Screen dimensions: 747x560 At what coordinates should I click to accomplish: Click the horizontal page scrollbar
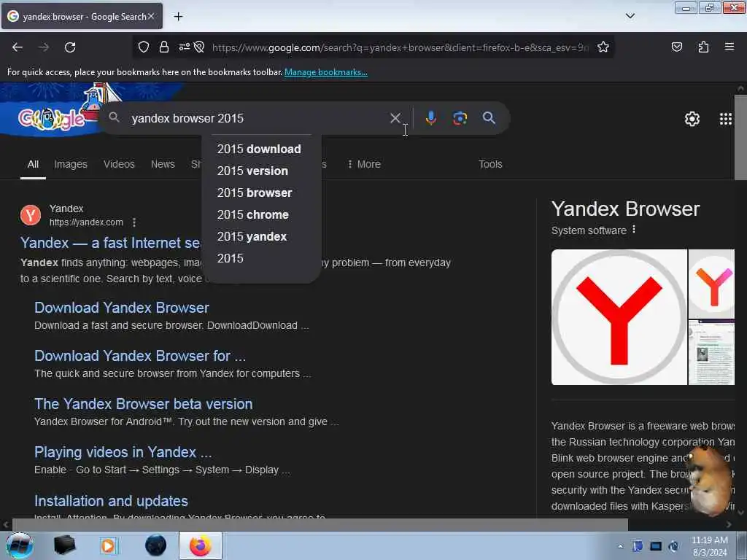point(320,525)
